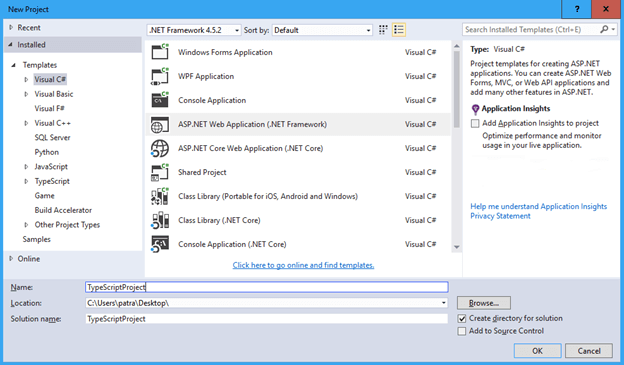The width and height of the screenshot is (624, 365).
Task: Open the Sort by Default dropdown
Action: pyautogui.click(x=322, y=30)
